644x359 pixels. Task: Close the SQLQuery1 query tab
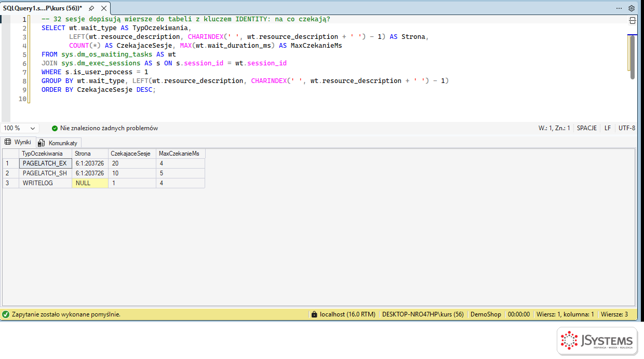(x=103, y=8)
